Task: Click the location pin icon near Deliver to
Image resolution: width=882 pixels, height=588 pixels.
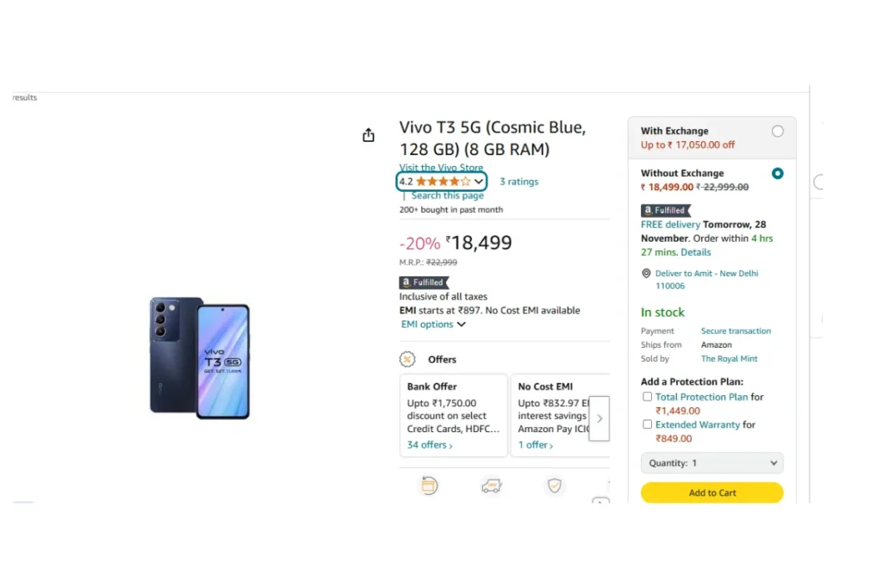Action: tap(646, 273)
